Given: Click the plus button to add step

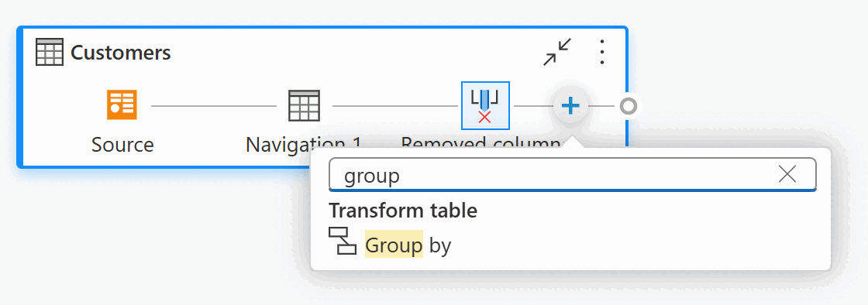Looking at the screenshot, I should 570,105.
